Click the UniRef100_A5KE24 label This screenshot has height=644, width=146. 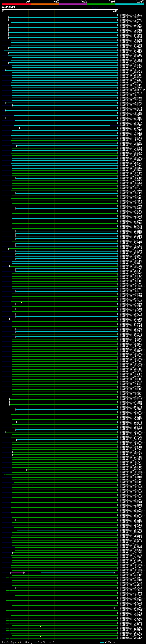click(131, 249)
